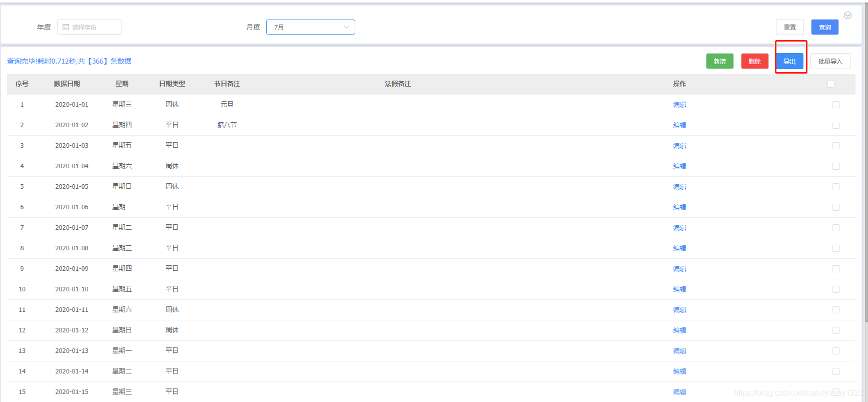The height and width of the screenshot is (402, 868).
Task: Collapse the search panel with the circled chevron
Action: (x=847, y=16)
